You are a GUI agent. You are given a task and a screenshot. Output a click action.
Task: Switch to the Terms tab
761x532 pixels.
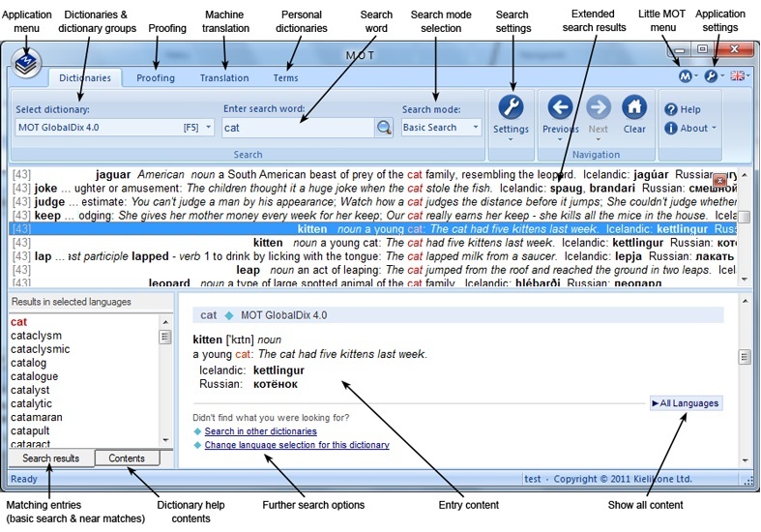pos(285,78)
